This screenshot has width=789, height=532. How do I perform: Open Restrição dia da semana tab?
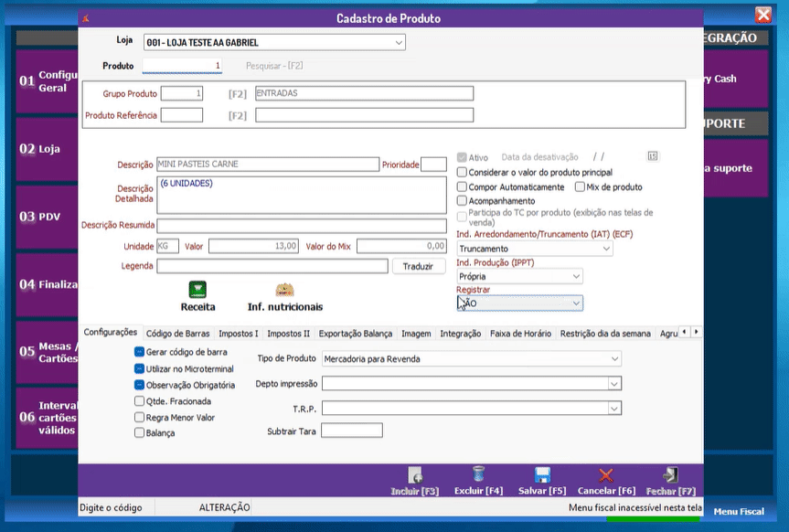(x=605, y=334)
